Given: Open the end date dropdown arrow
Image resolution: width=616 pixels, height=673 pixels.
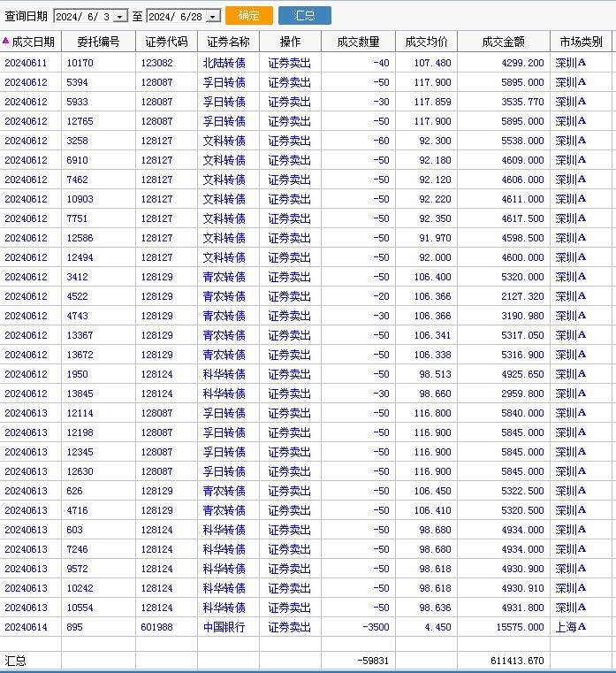Looking at the screenshot, I should click(x=213, y=16).
